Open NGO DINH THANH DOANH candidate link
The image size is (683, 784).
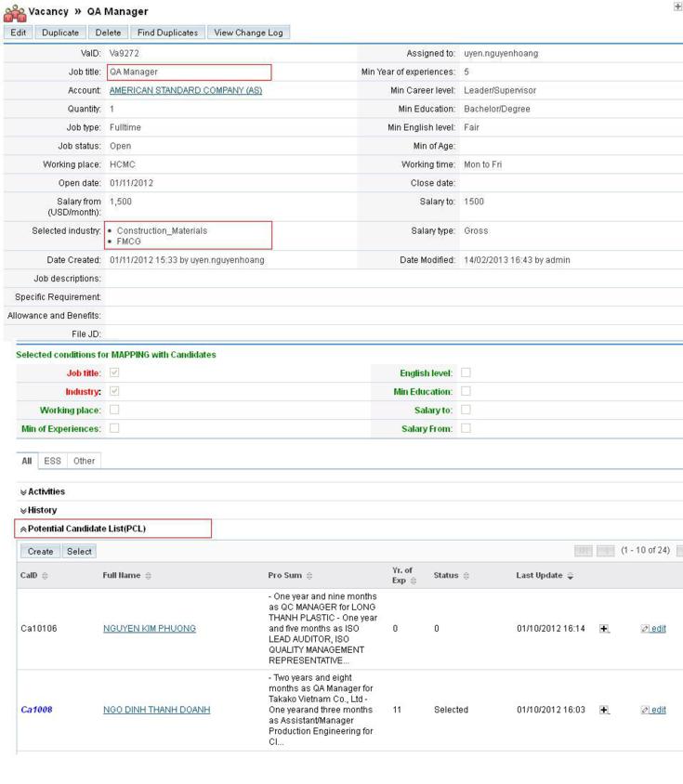(157, 710)
